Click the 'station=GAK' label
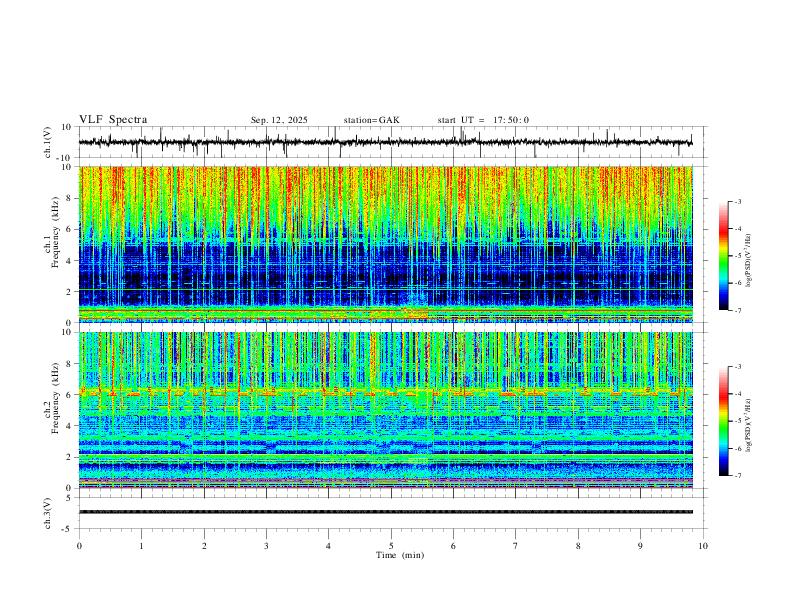This screenshot has height=612, width=792. (371, 120)
